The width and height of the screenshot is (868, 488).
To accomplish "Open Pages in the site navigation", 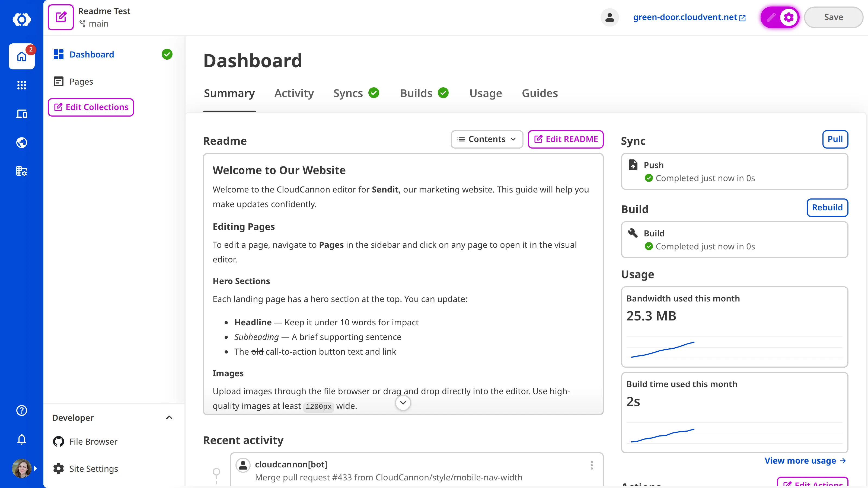I will point(113,82).
